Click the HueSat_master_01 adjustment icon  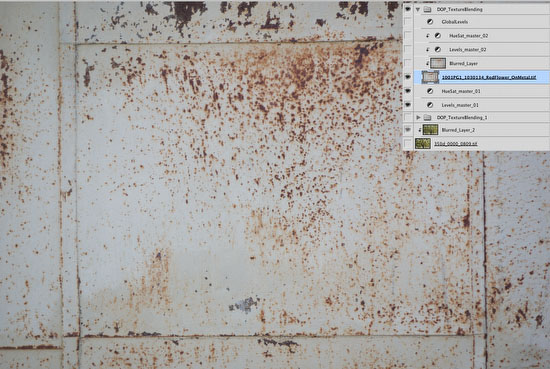point(430,91)
